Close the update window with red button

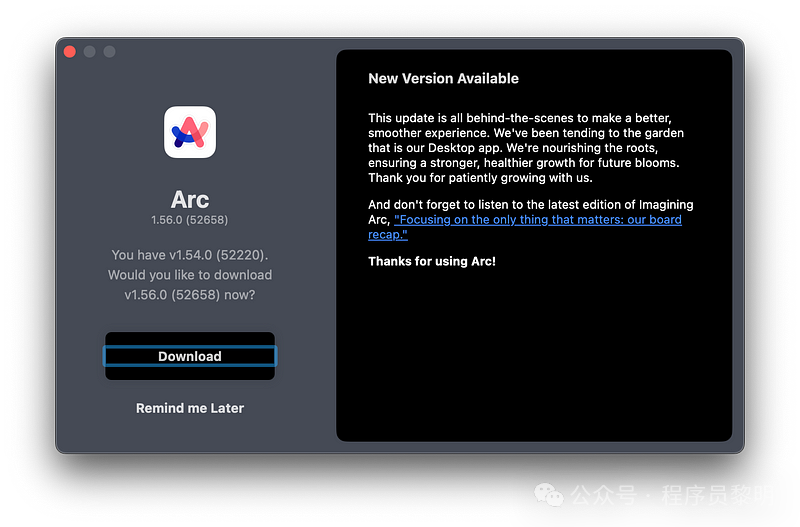click(70, 52)
